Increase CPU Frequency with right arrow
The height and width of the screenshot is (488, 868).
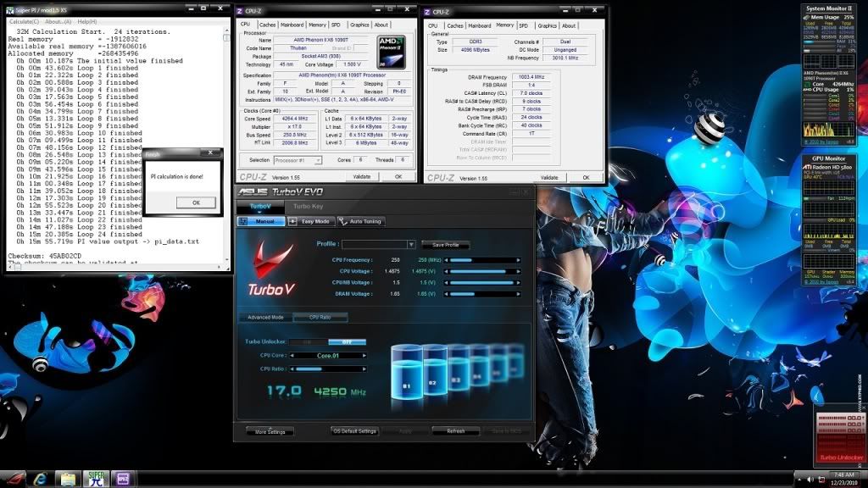(x=518, y=260)
